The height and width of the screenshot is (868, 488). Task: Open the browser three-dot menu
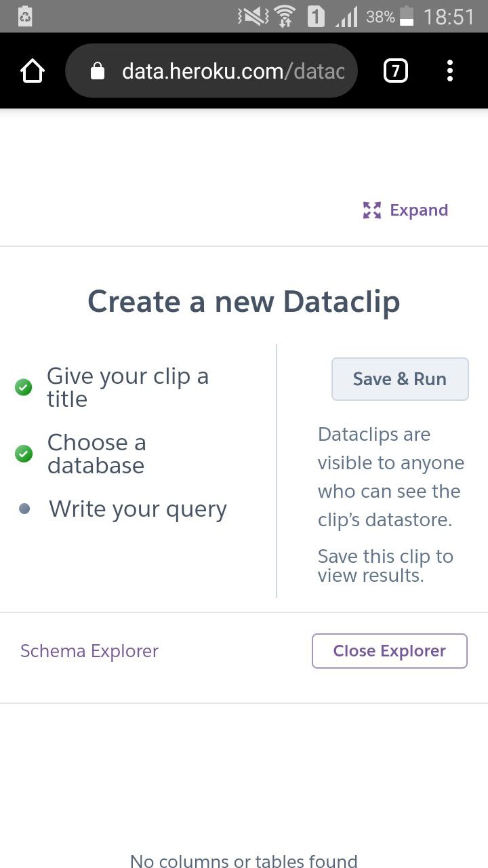450,71
